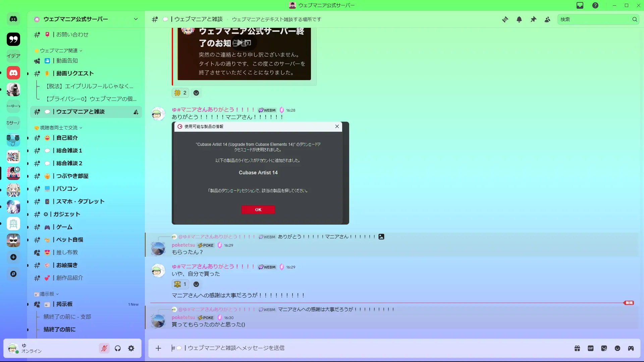Viewport: 644px width, 362px height.
Task: Collapse the 視聴者同士で交流 category
Action: tap(59, 128)
